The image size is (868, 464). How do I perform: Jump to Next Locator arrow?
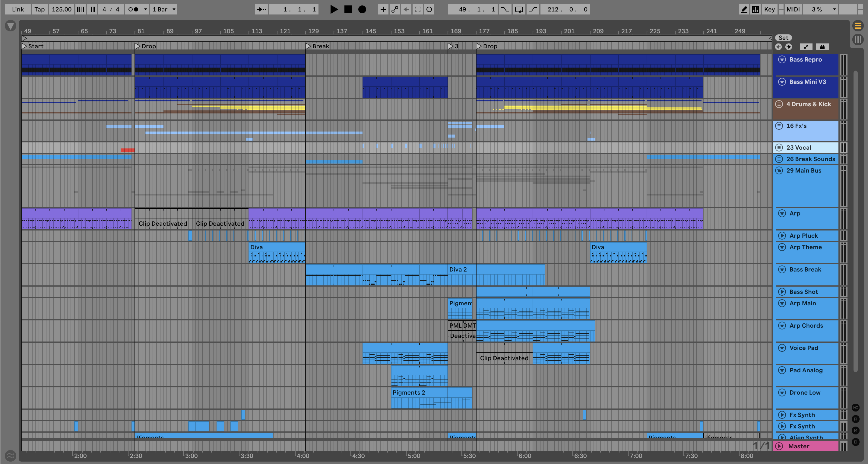pyautogui.click(x=788, y=47)
